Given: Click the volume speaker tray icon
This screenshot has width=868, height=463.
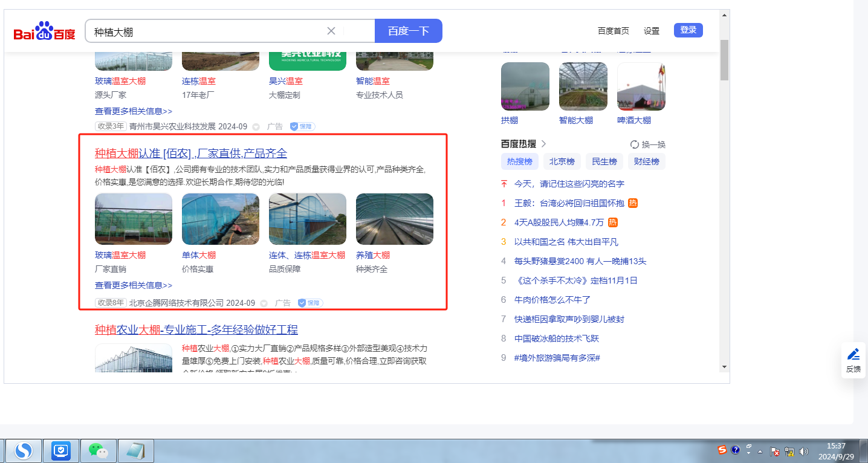Looking at the screenshot, I should tap(804, 451).
